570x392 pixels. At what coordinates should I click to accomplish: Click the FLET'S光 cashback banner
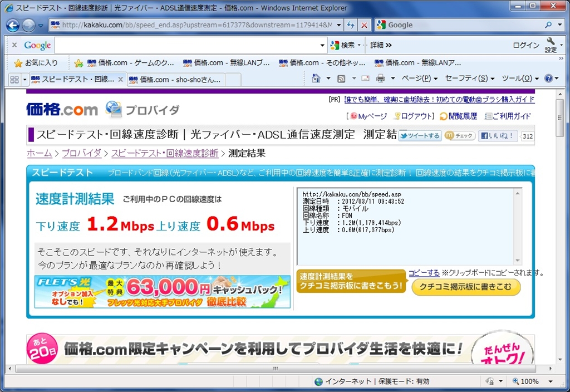coord(163,292)
